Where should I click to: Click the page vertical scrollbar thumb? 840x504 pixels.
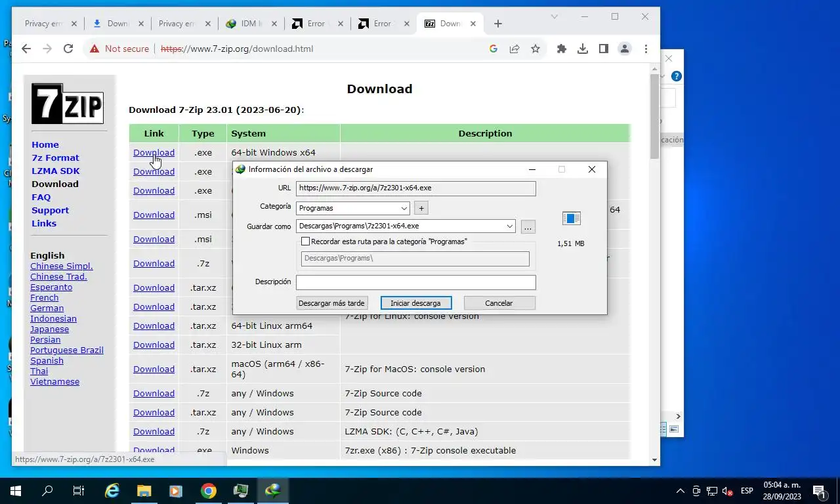[x=654, y=116]
